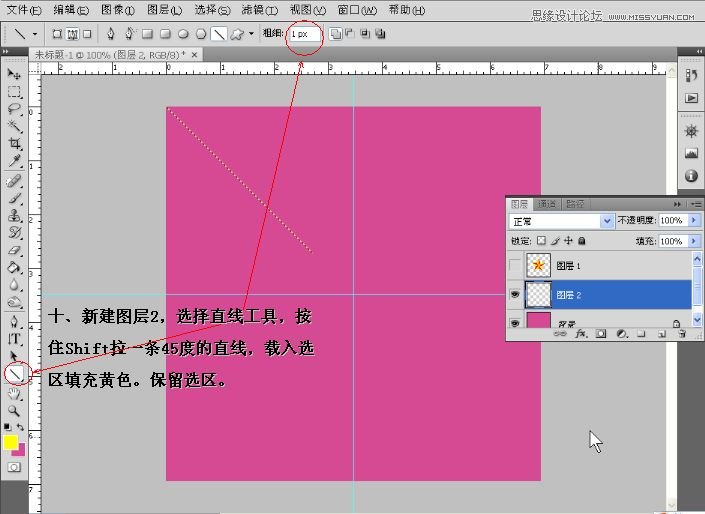705x514 pixels.
Task: Select the Brush tool
Action: [x=14, y=198]
